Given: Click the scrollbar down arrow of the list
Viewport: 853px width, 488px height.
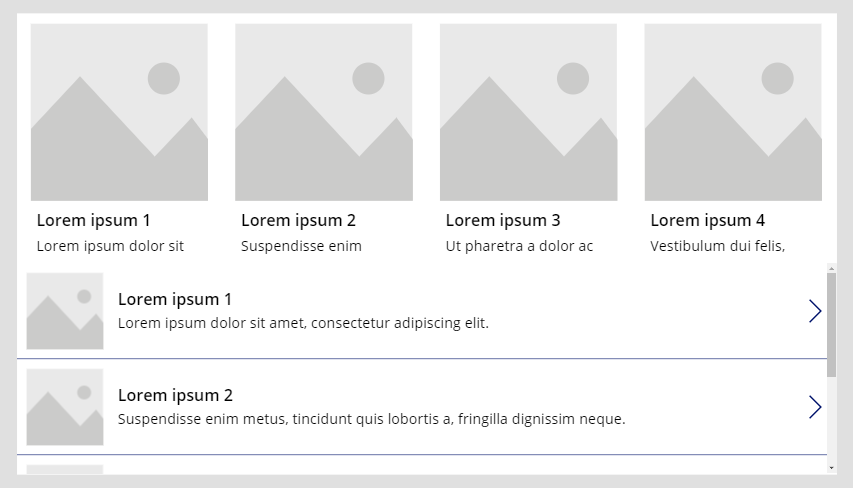Looking at the screenshot, I should tap(832, 468).
